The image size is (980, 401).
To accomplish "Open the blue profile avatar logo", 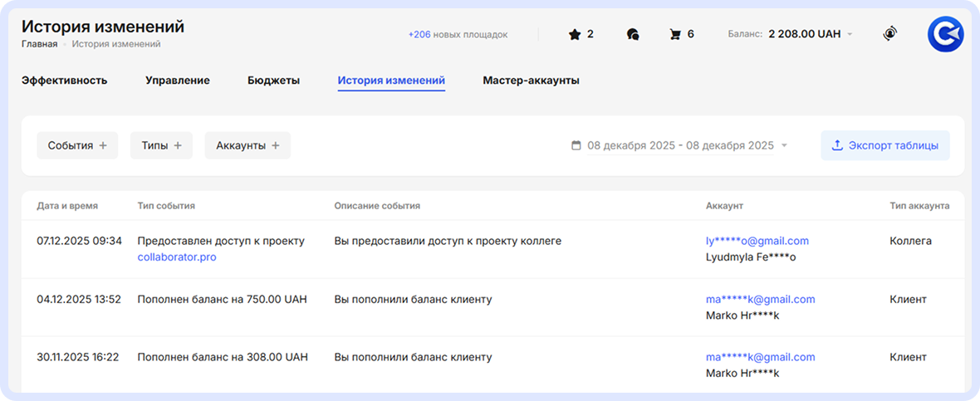I will tap(945, 34).
